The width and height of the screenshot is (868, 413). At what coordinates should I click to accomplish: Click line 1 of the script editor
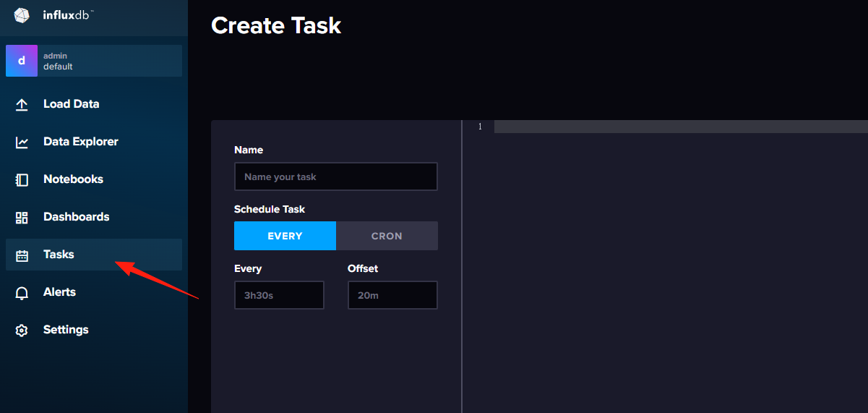(x=681, y=127)
